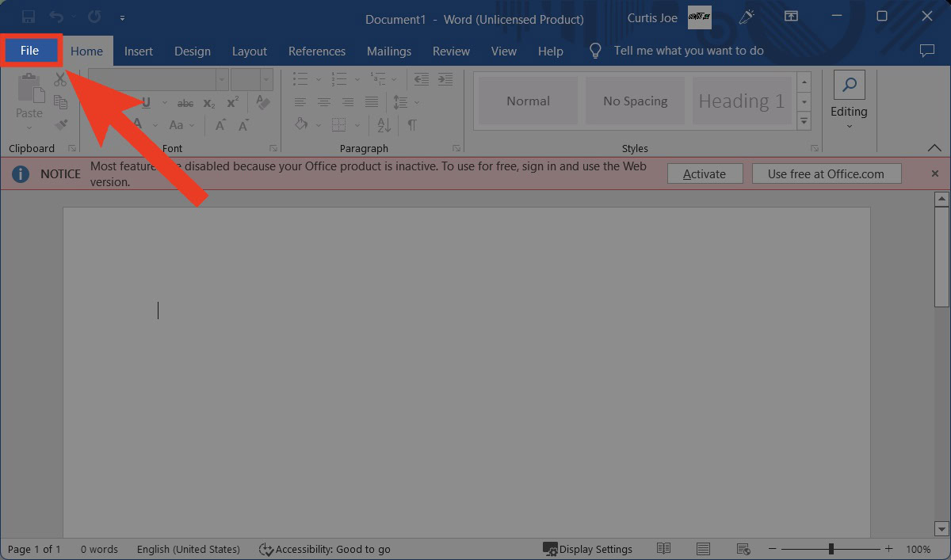Click the Display Settings status icon

[x=550, y=549]
